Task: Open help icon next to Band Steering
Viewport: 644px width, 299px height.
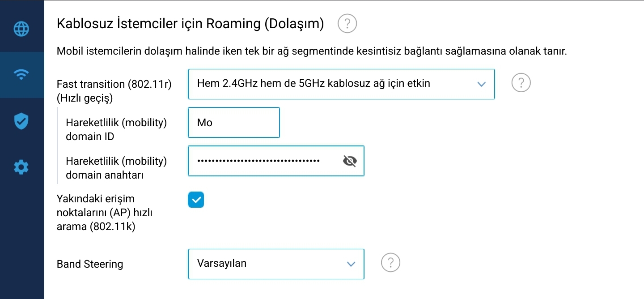Action: click(x=390, y=263)
